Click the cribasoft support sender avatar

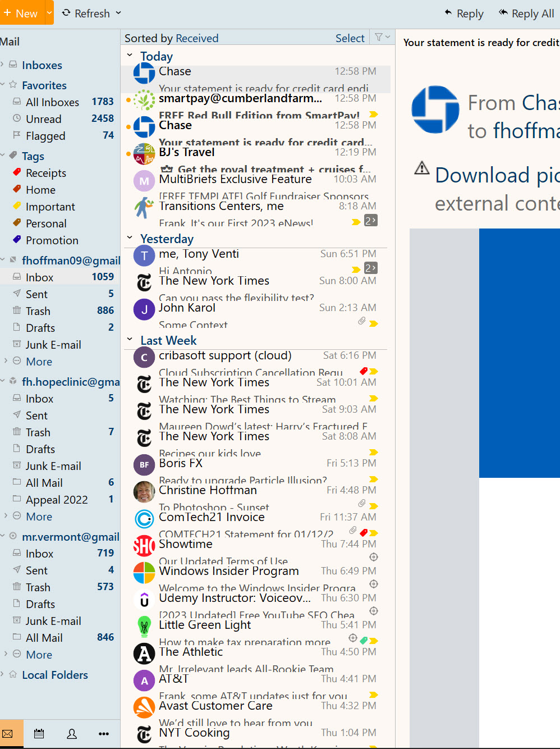[144, 357]
